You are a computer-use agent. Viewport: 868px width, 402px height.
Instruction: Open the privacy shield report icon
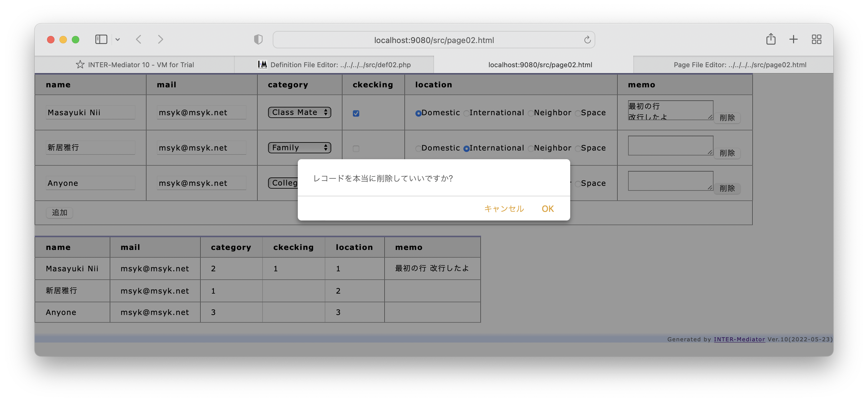(x=258, y=39)
